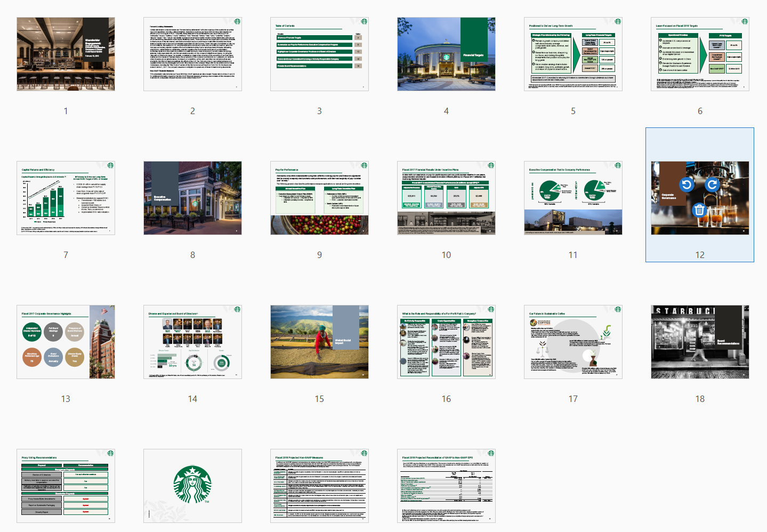The height and width of the screenshot is (532, 767).
Task: Select Executive Compensation Tied to Company Performance page
Action: point(573,198)
